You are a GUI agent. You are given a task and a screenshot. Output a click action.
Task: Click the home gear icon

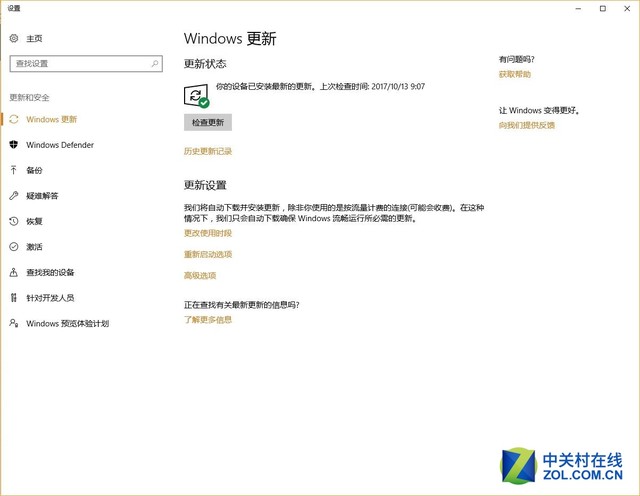click(x=14, y=38)
